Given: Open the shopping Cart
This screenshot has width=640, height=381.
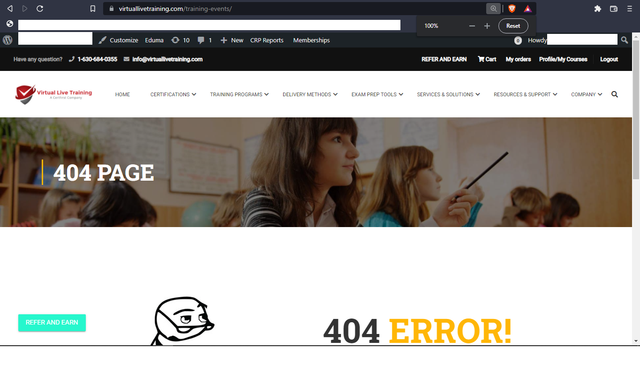Looking at the screenshot, I should tap(487, 59).
